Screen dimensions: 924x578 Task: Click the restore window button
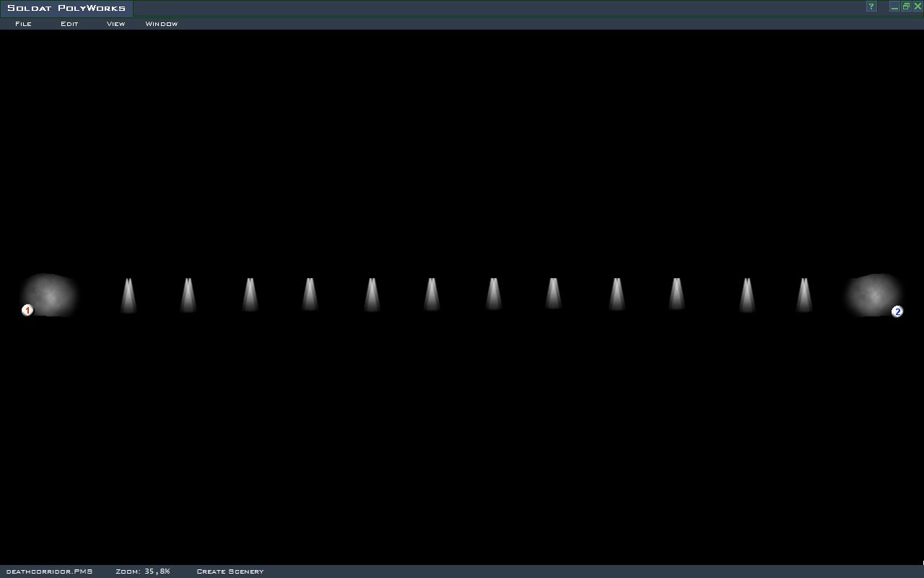point(906,7)
